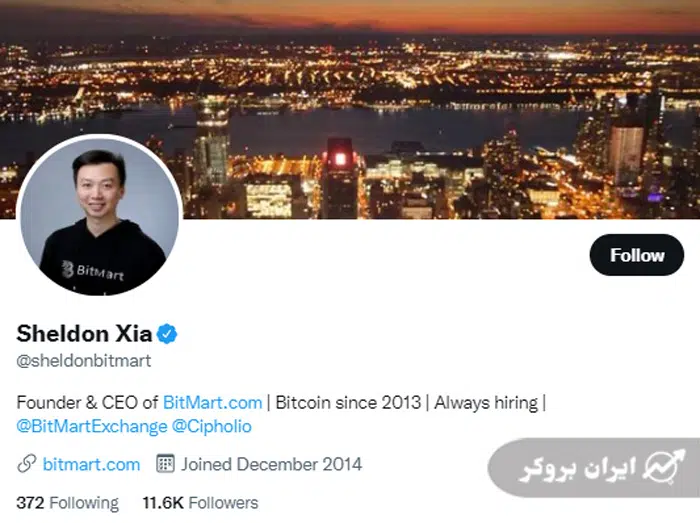
Task: Open the @Cipholio mention
Action: click(x=212, y=426)
